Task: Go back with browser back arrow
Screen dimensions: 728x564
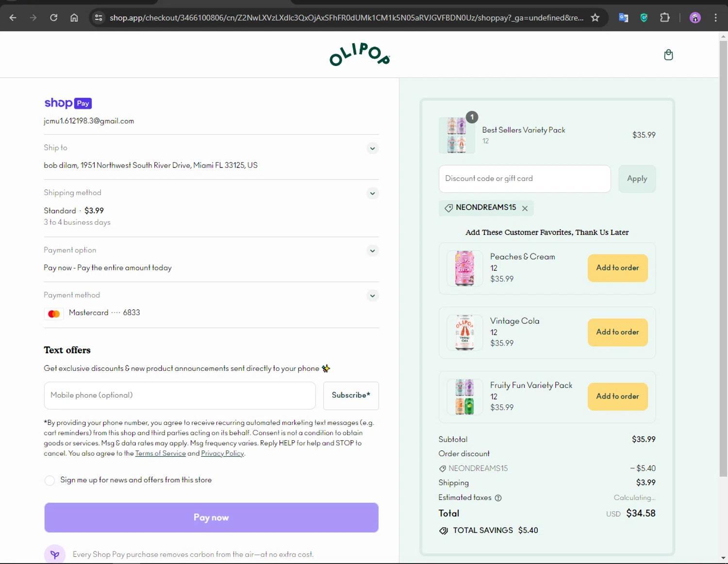Action: [13, 18]
